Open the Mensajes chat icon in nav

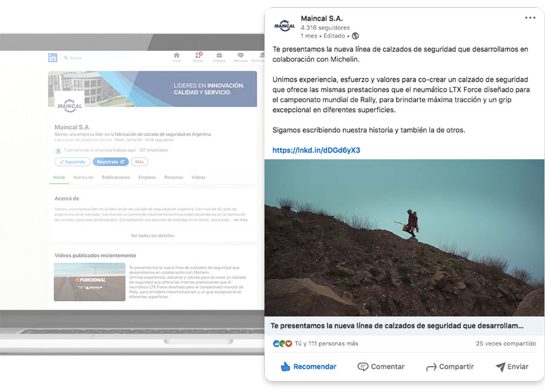point(240,57)
